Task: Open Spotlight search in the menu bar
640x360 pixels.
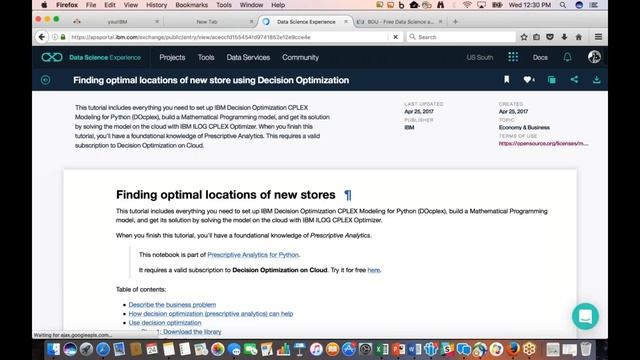Action: pyautogui.click(x=563, y=5)
